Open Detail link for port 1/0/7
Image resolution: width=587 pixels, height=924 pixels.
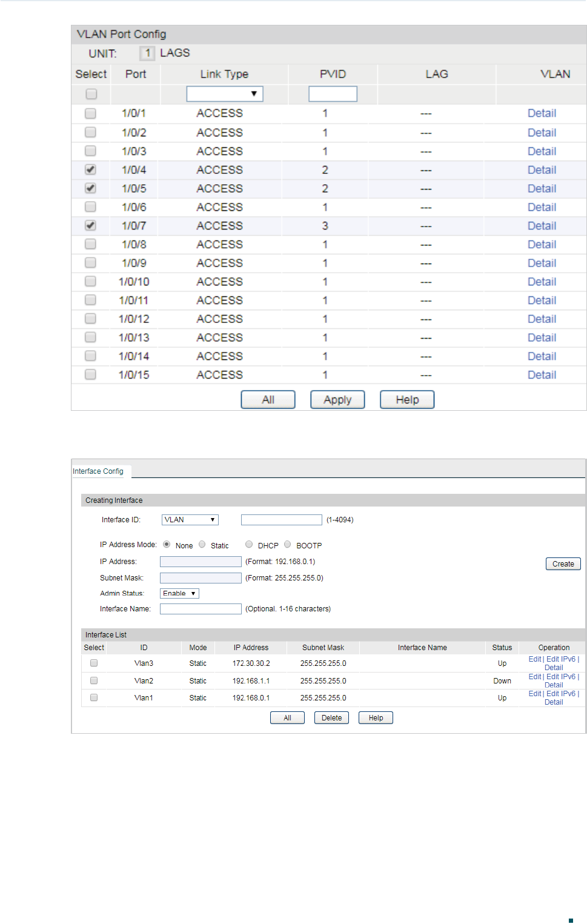(542, 225)
